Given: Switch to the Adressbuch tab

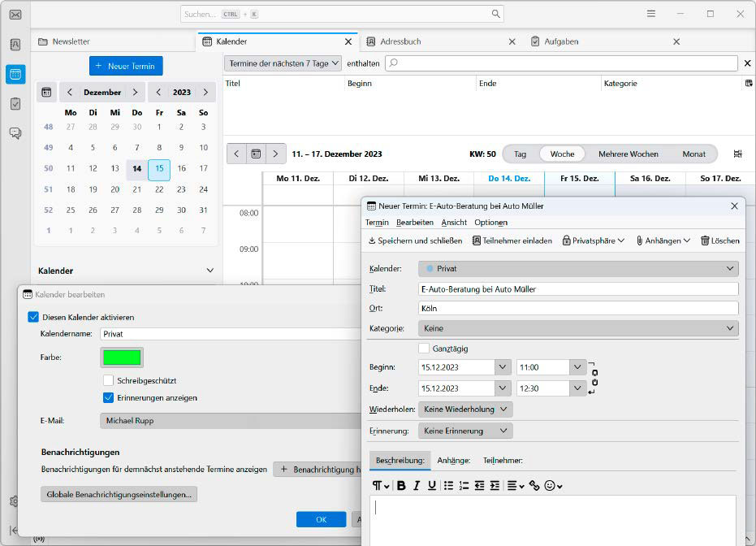Looking at the screenshot, I should [441, 42].
